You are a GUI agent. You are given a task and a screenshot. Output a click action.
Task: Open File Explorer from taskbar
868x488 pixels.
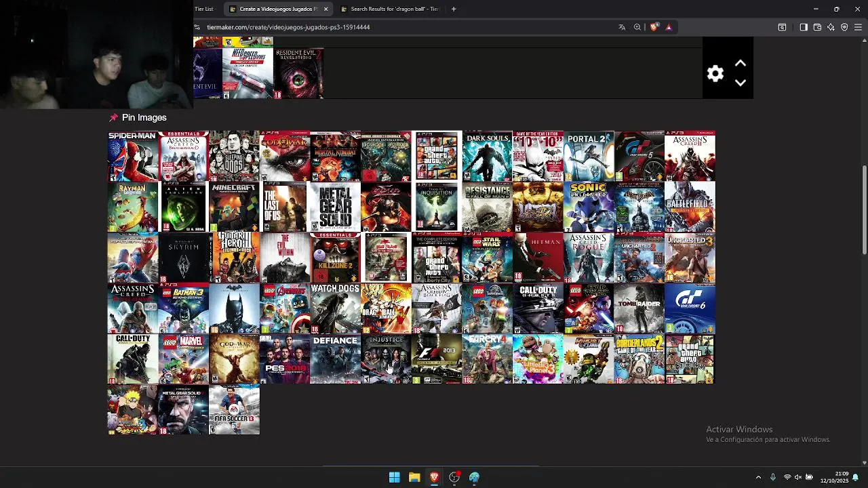point(414,477)
